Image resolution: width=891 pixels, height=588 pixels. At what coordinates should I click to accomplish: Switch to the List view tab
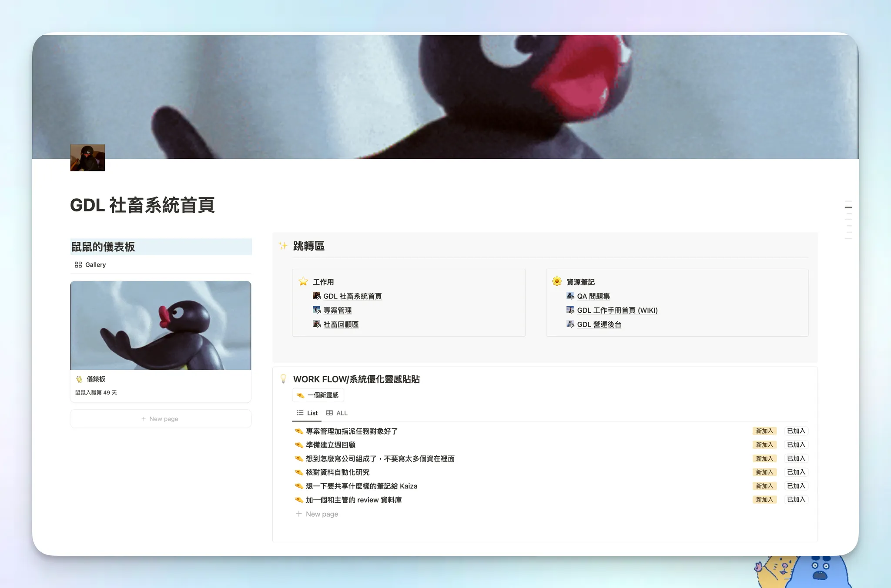307,413
